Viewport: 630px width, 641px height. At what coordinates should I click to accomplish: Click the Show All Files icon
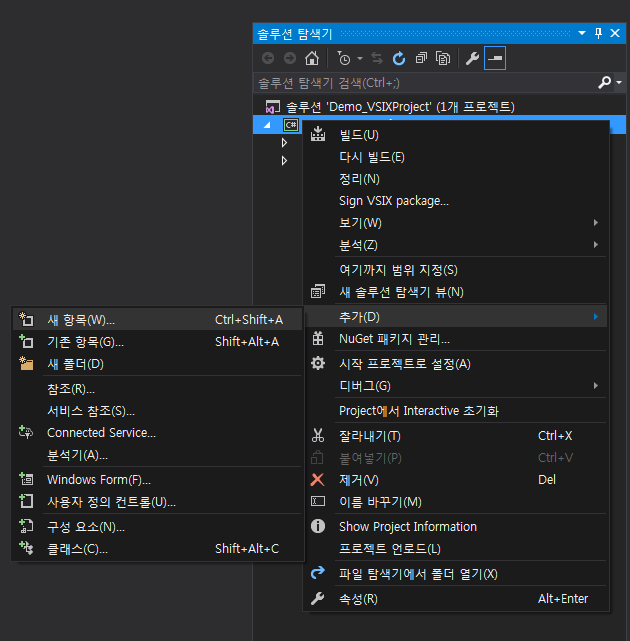pyautogui.click(x=443, y=58)
